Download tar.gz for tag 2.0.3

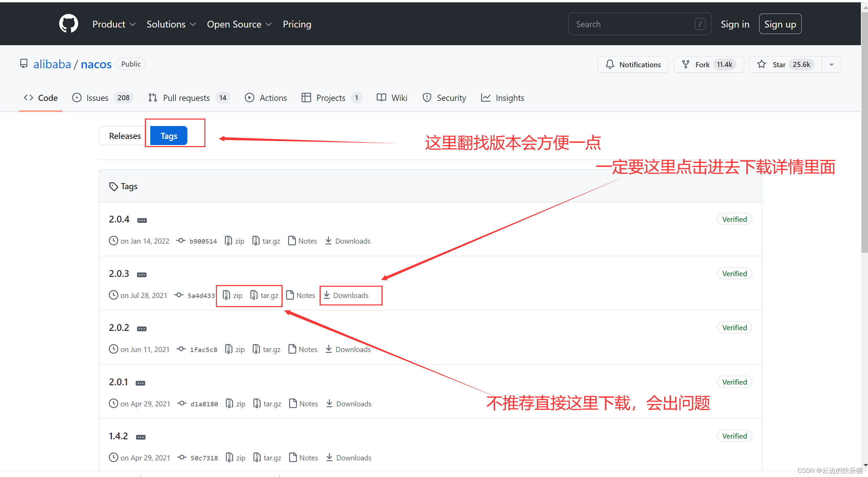pyautogui.click(x=264, y=295)
